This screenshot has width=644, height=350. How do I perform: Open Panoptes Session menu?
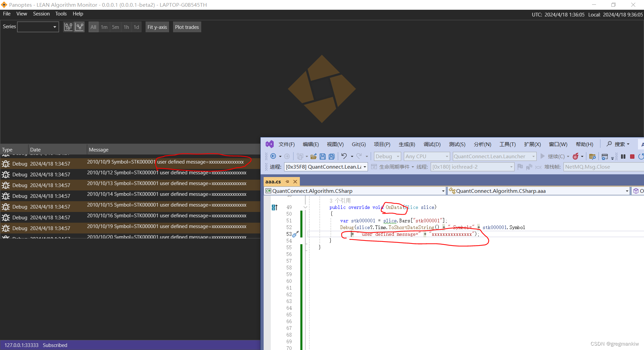tap(41, 14)
